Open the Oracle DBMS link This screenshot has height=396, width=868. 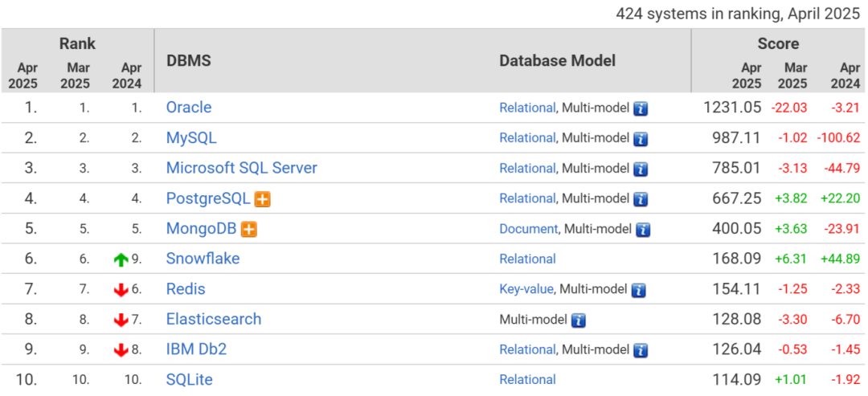pyautogui.click(x=189, y=107)
